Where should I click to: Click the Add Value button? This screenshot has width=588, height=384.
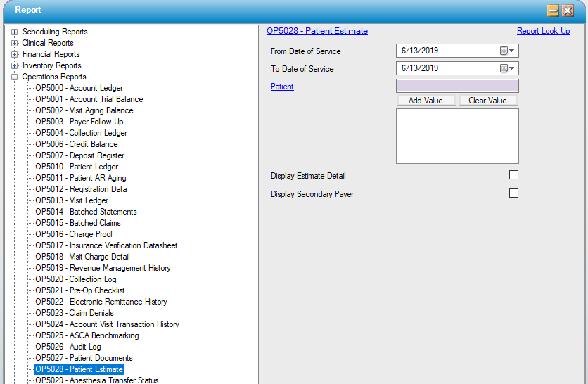click(426, 101)
